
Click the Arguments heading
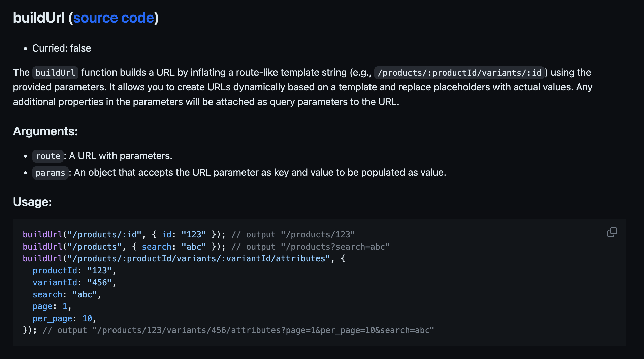tap(45, 131)
